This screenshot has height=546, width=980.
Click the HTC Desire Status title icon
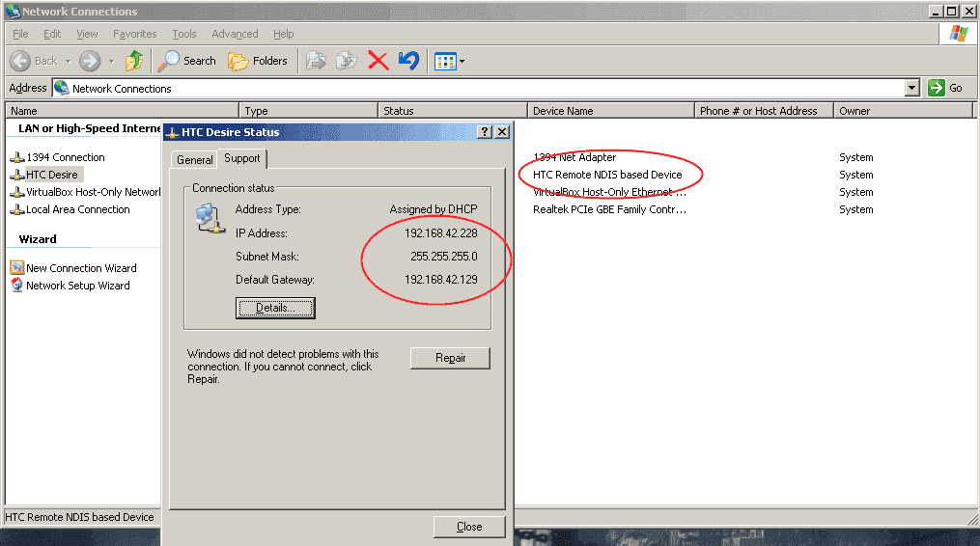pyautogui.click(x=172, y=132)
